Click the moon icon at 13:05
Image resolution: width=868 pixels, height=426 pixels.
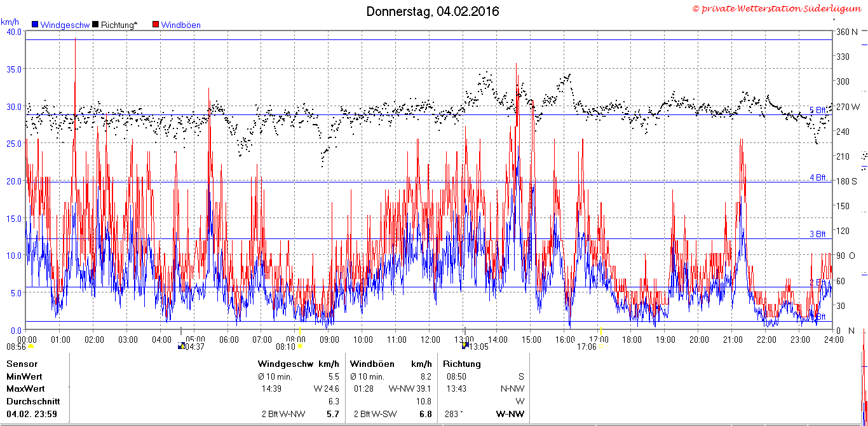[465, 347]
